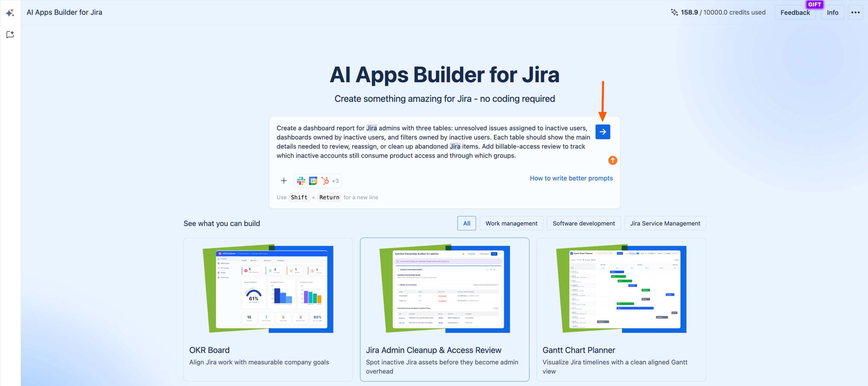Add attachment with the plus icon

[284, 181]
